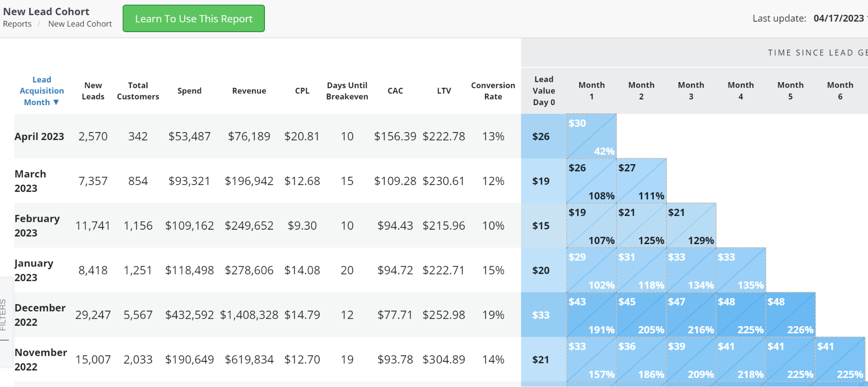Click Days Until Breakeven column header
The height and width of the screenshot is (387, 868).
[347, 91]
